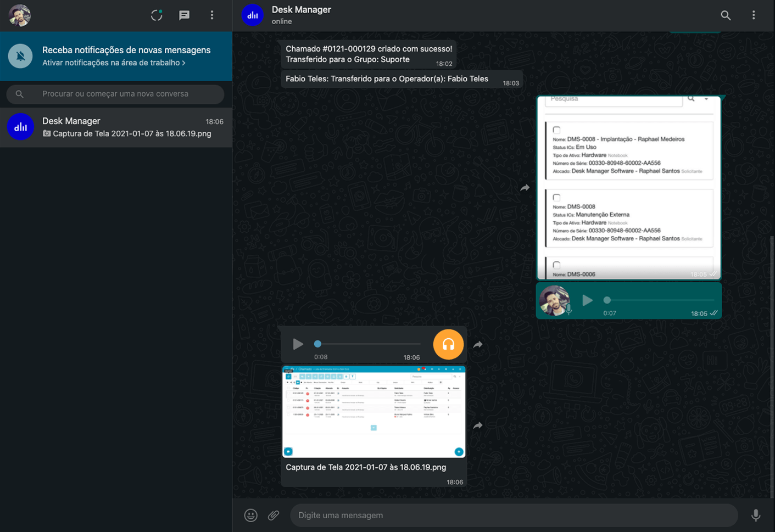The height and width of the screenshot is (532, 775).
Task: Forward the Captura de Tela screenshot
Action: [x=478, y=425]
